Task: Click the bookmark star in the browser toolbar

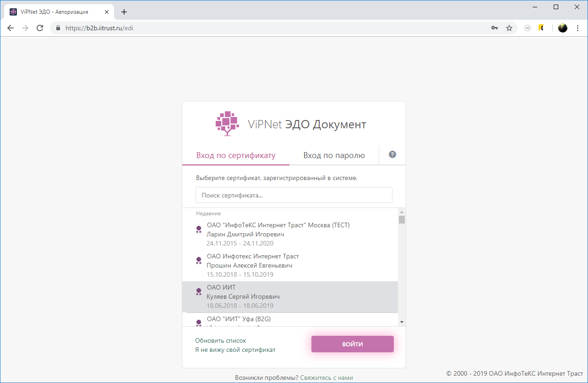Action: (x=509, y=28)
